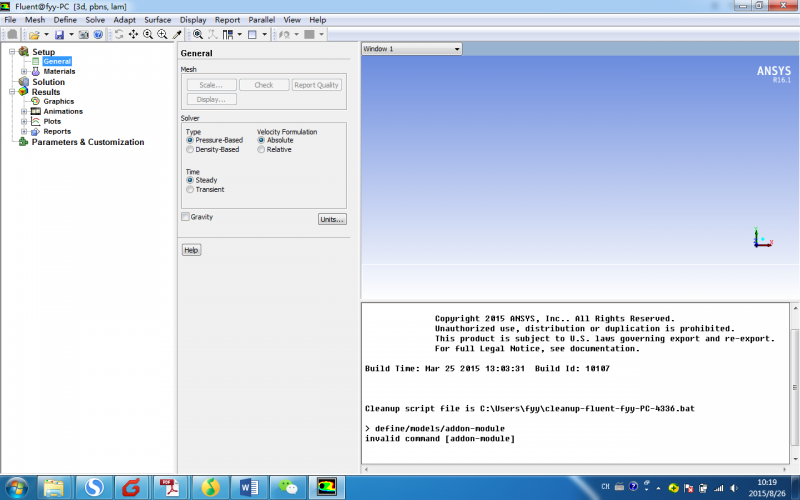Click the Fluent icon in the taskbar

(327, 488)
